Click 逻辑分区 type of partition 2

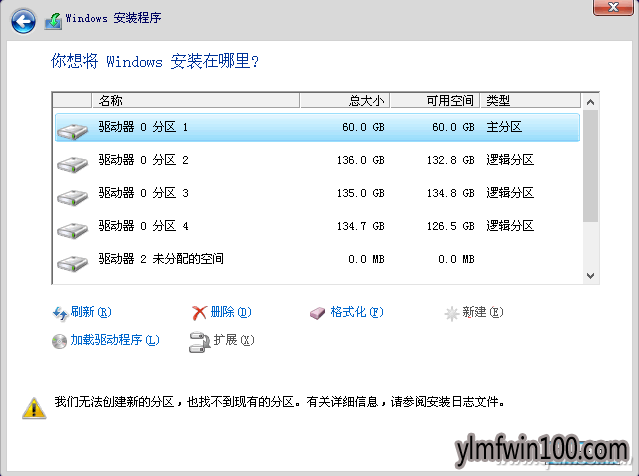coord(510,160)
